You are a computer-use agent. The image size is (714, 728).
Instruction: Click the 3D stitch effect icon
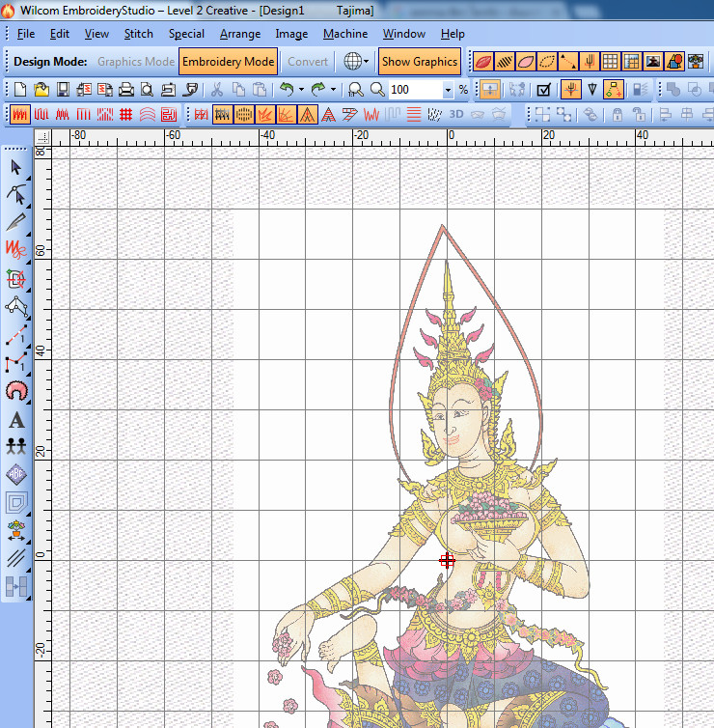[456, 114]
